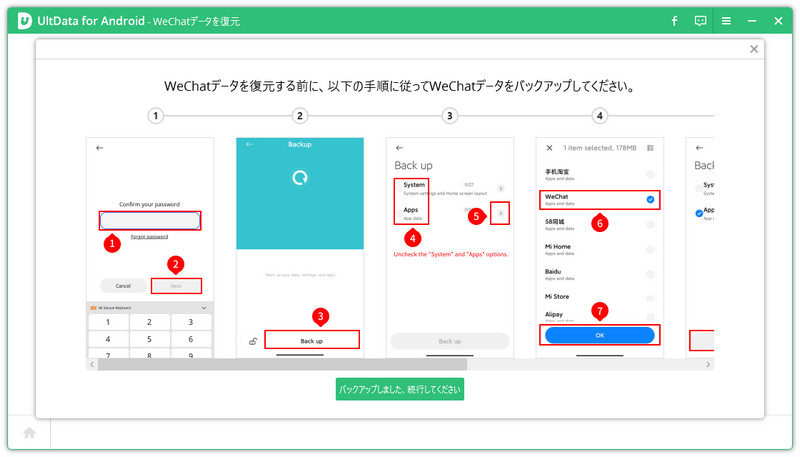The width and height of the screenshot is (800, 457).
Task: Open the Facebook share icon
Action: click(674, 21)
